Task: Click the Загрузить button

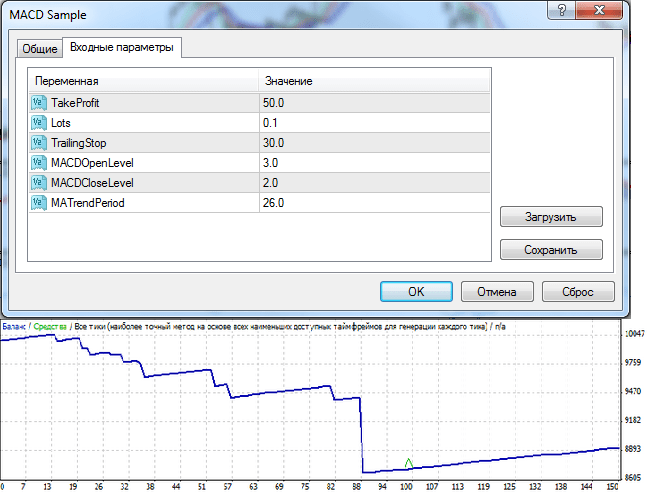Action: click(x=551, y=216)
